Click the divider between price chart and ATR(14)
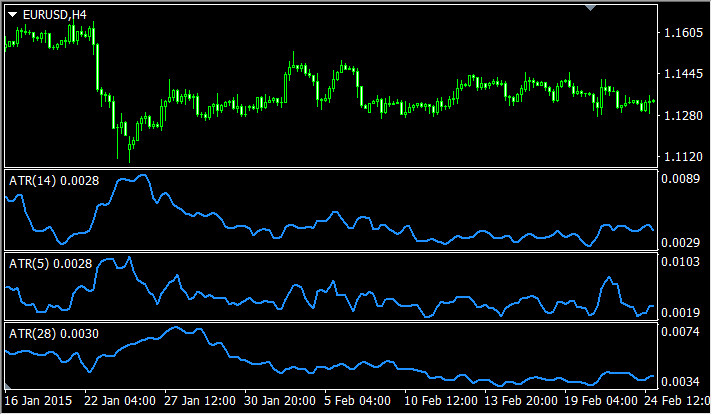Viewport: 712px width, 415px height. coord(331,168)
